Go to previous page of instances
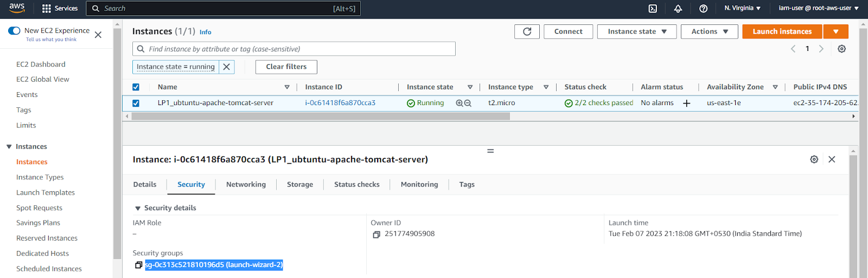This screenshot has height=278, width=868. pos(793,49)
